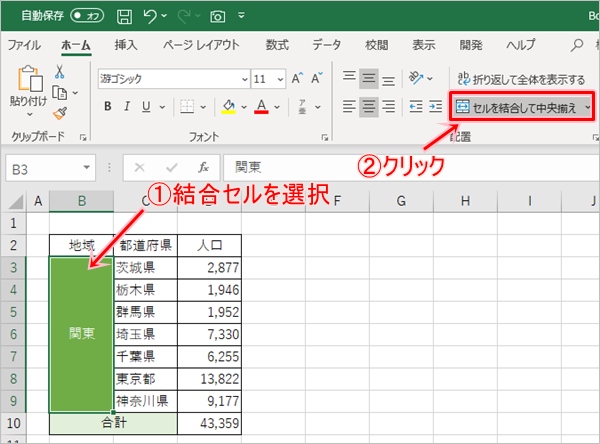Expand the Underline style arrow

click(x=162, y=107)
